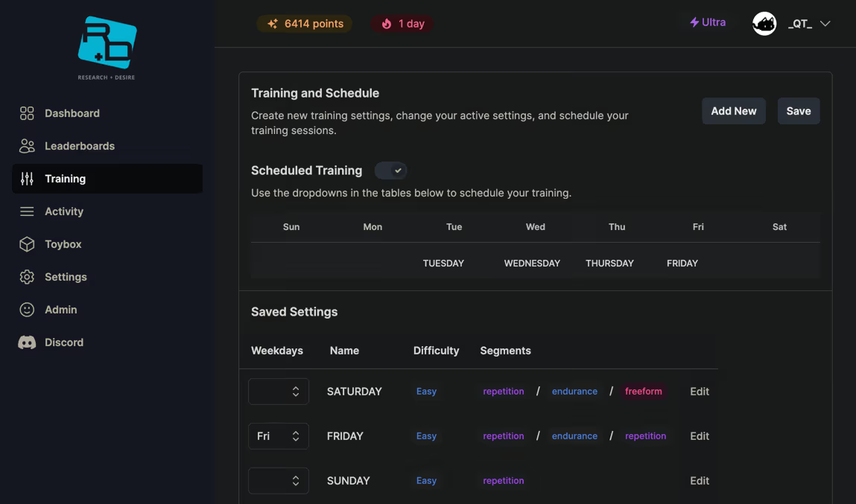Toggle the Scheduled Training switch
The height and width of the screenshot is (504, 856).
390,170
